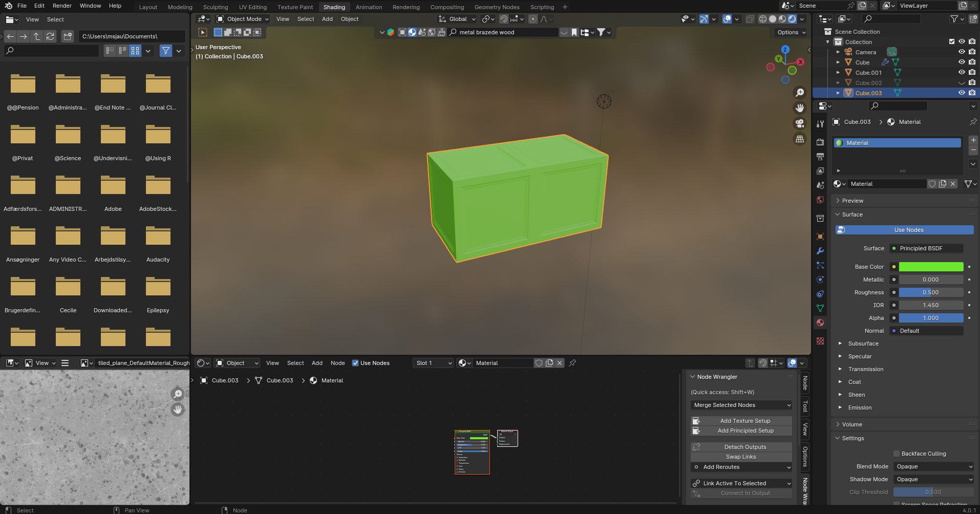This screenshot has height=514, width=980.
Task: Click the viewport zoom magnifier icon
Action: pos(799,93)
